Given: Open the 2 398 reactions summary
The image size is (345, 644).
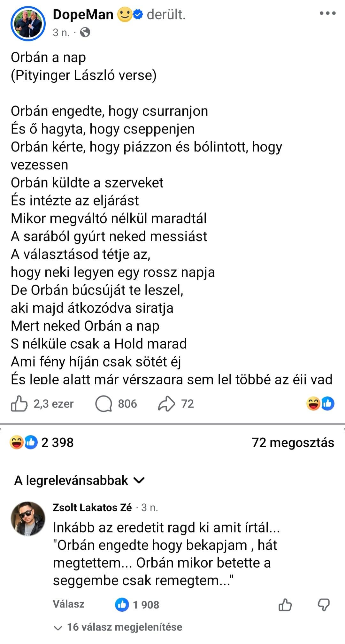Looking at the screenshot, I should point(42,443).
